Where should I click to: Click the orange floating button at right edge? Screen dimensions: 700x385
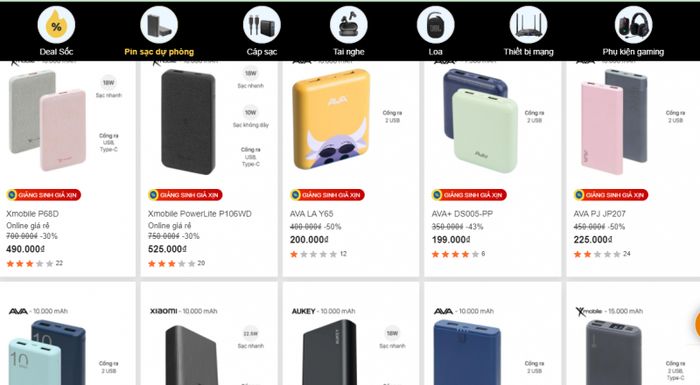point(697,324)
